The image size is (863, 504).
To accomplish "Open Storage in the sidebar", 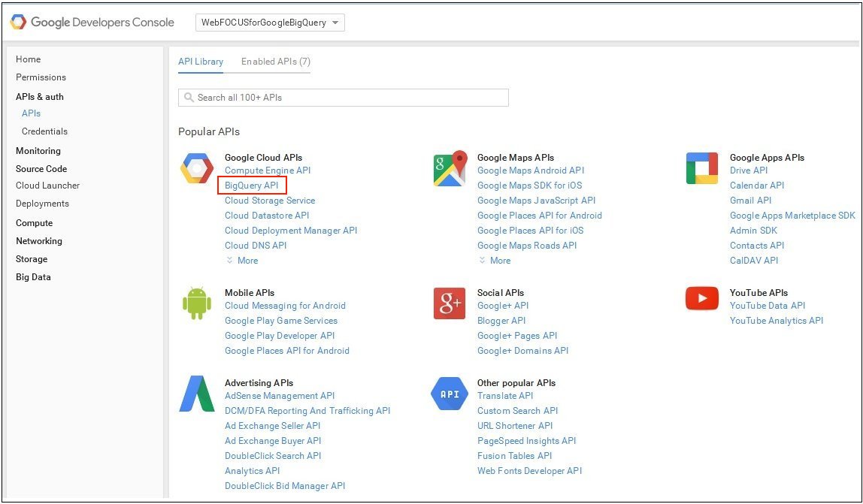I will click(x=32, y=259).
